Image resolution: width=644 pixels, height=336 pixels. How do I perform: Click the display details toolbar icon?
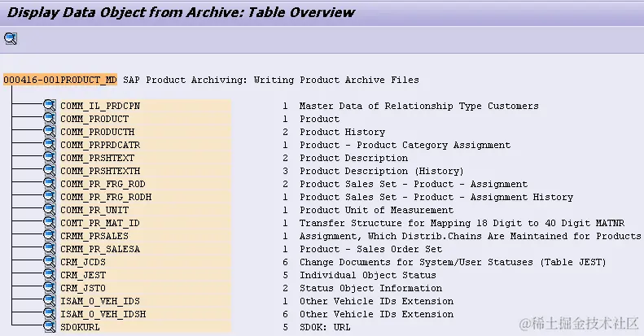coord(11,38)
